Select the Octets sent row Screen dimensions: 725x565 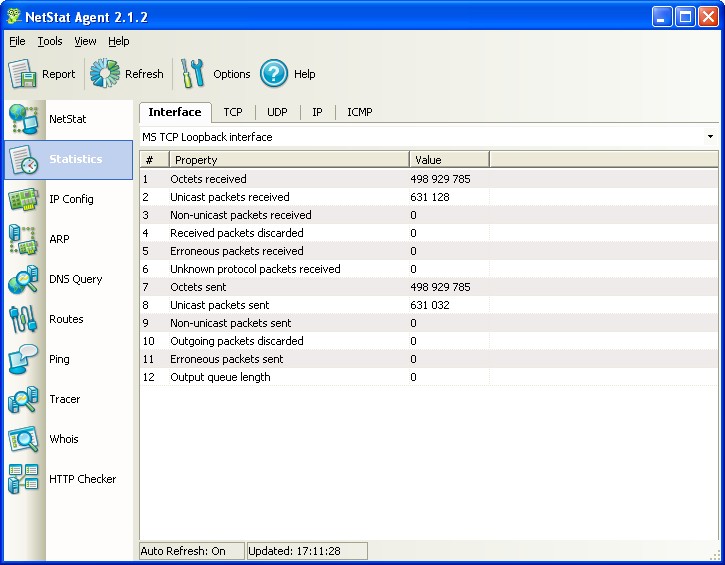pyautogui.click(x=429, y=287)
